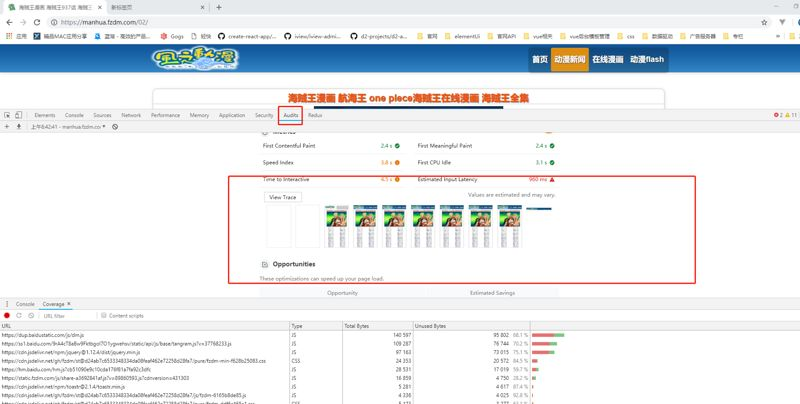The width and height of the screenshot is (800, 404).
Task: Open the drawer three-dot menu icon
Action: coord(7,304)
